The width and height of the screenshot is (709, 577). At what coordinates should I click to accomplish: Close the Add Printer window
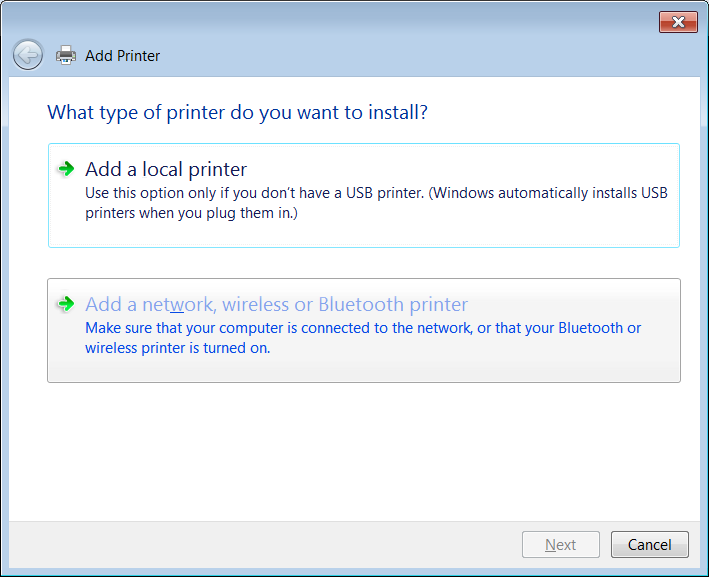tap(678, 22)
